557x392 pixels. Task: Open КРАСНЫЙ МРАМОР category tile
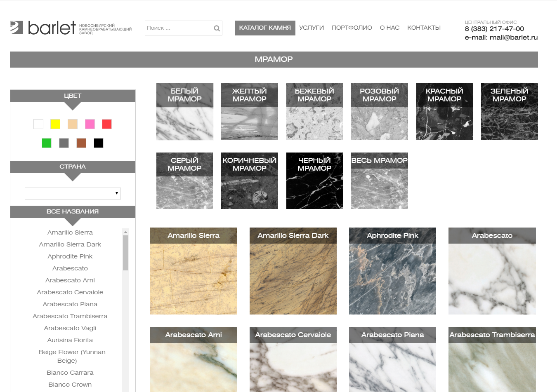[444, 112]
